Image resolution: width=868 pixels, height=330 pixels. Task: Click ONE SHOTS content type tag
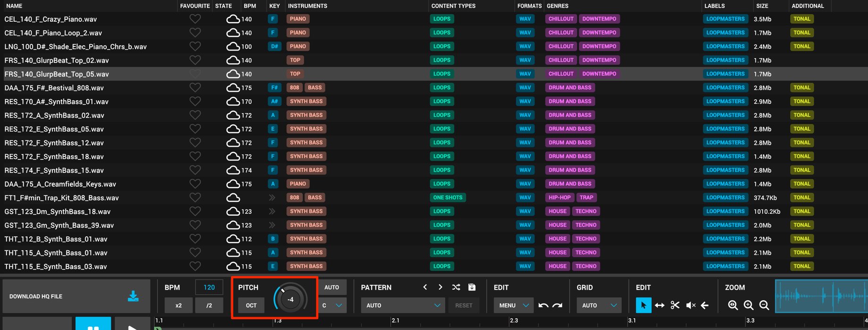coord(448,198)
